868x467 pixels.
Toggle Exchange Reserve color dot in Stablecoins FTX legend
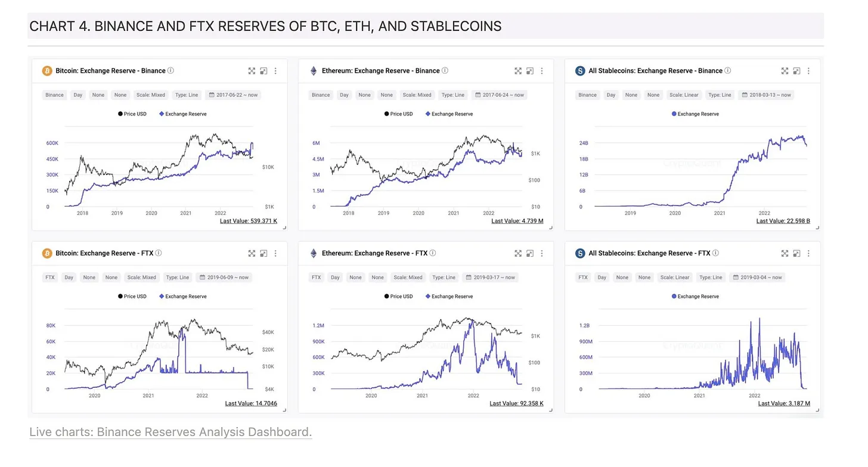[x=674, y=296]
